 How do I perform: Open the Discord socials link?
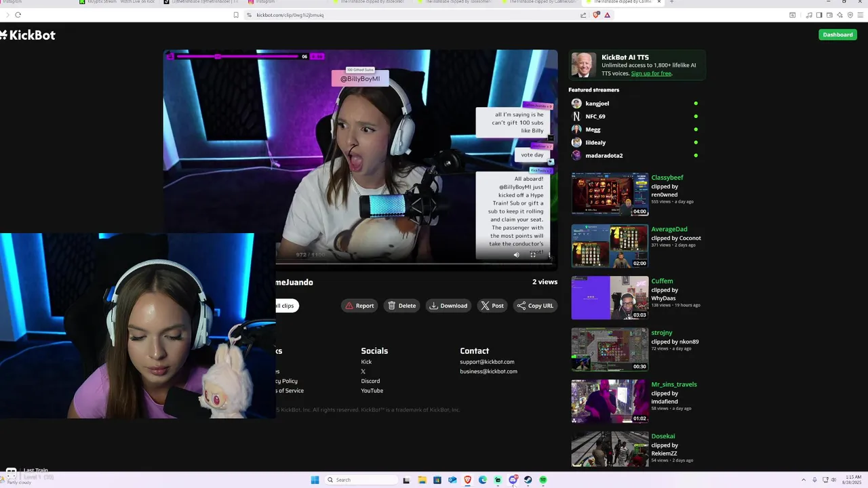[370, 381]
